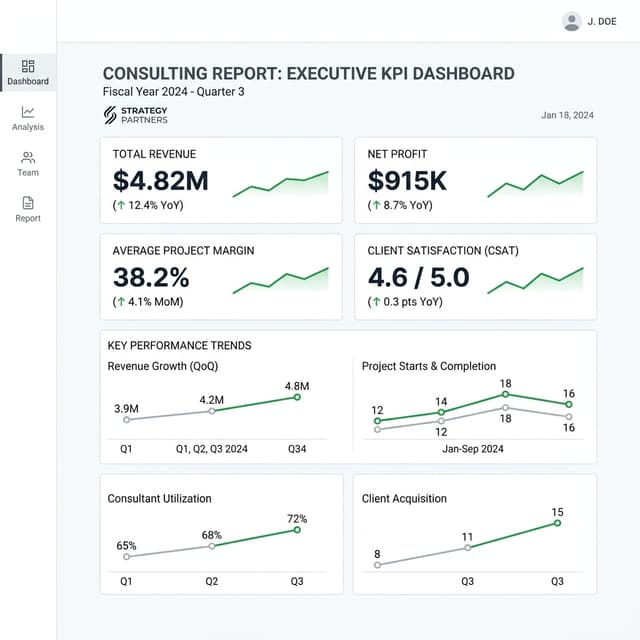
Task: Click the Total Revenue card title
Action: (154, 154)
